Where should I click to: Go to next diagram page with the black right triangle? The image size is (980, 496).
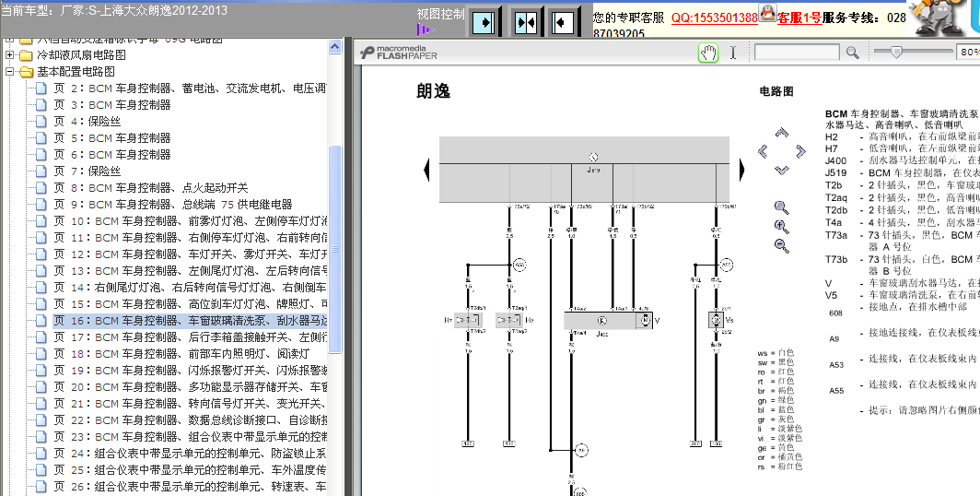[x=743, y=170]
